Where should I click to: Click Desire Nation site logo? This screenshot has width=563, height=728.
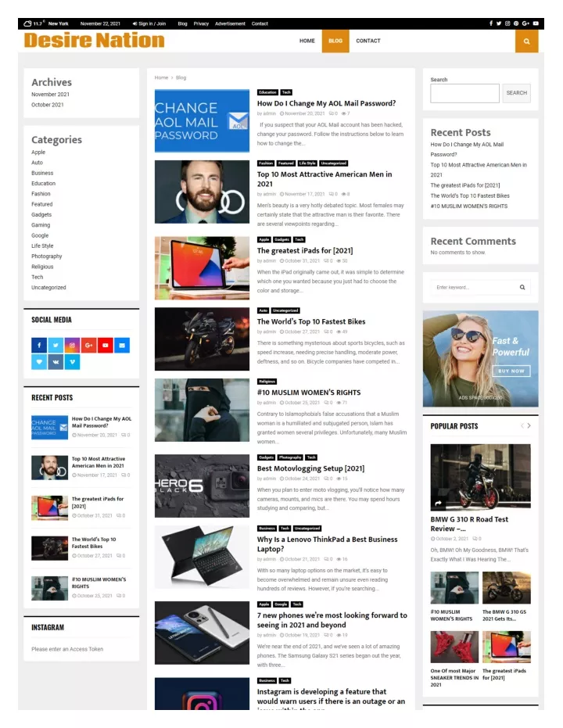[94, 41]
